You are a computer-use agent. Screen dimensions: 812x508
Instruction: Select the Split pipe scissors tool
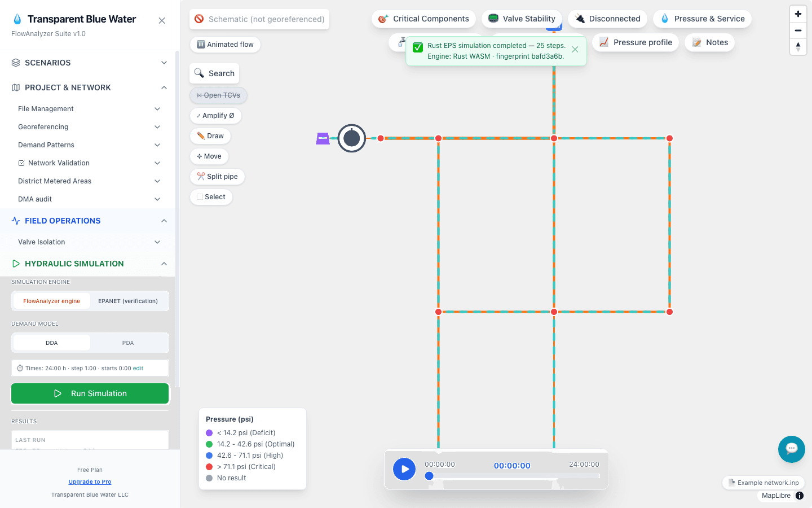point(217,177)
